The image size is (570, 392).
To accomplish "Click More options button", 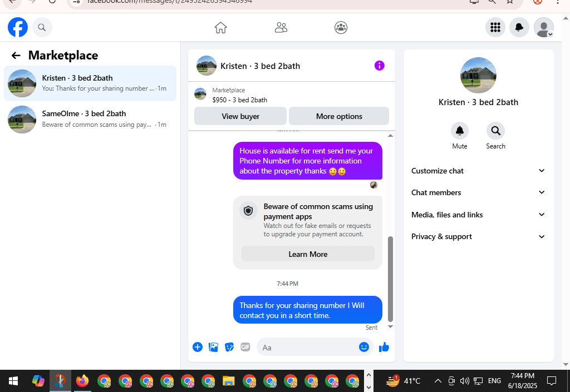I will (x=339, y=116).
